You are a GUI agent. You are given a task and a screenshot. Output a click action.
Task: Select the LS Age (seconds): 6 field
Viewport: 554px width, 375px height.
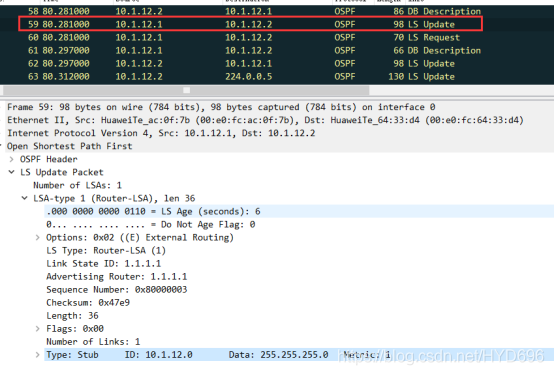(153, 211)
